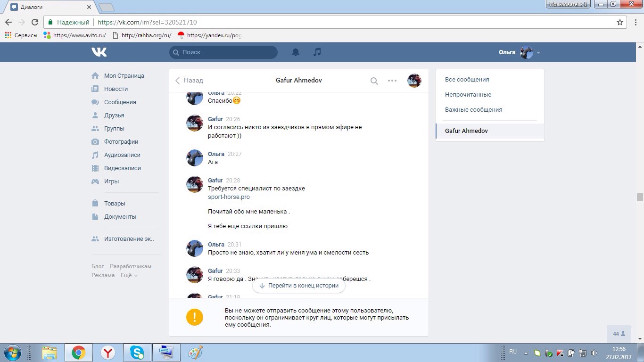Open the 44 friends online widget
The width and height of the screenshot is (644, 362).
click(x=619, y=334)
